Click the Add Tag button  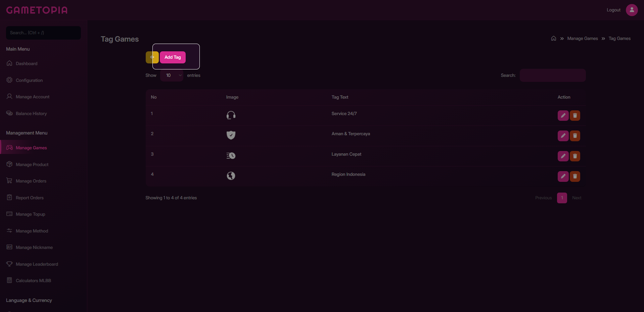[x=173, y=57]
